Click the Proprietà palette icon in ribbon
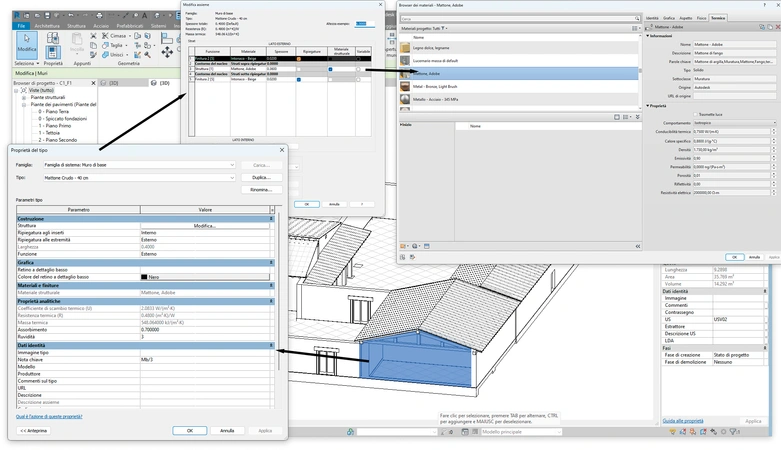Viewport: 781px width, 450px height. (x=52, y=52)
